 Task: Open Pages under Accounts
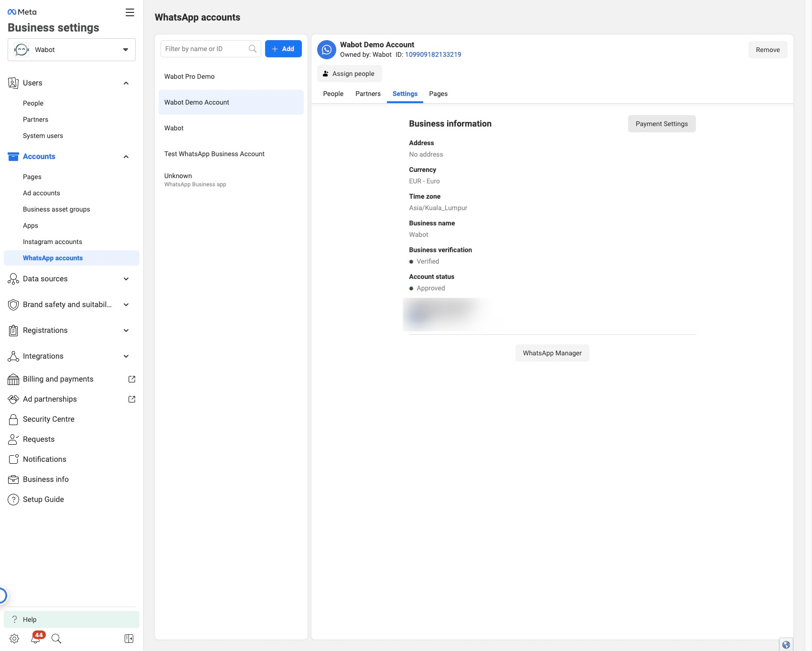tap(32, 177)
